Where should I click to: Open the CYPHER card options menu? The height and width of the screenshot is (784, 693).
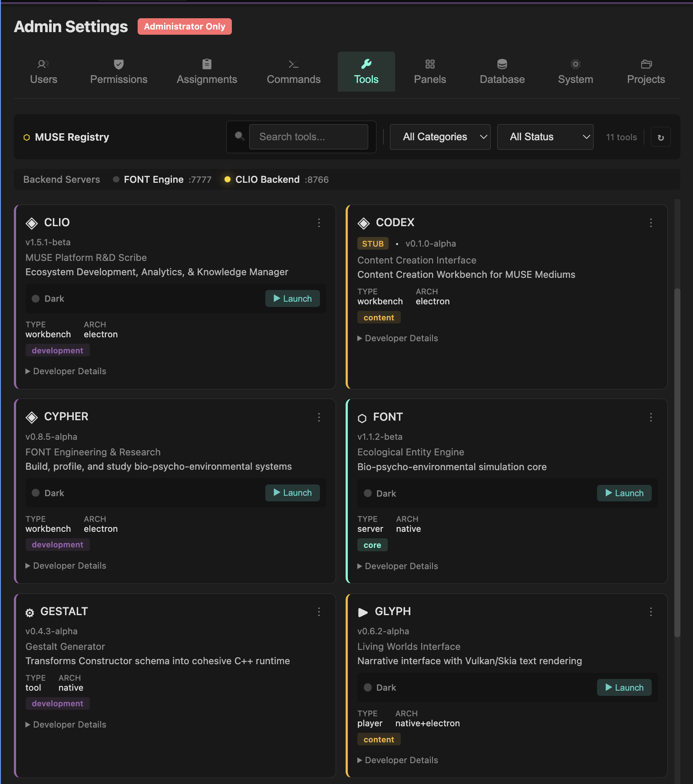click(319, 417)
